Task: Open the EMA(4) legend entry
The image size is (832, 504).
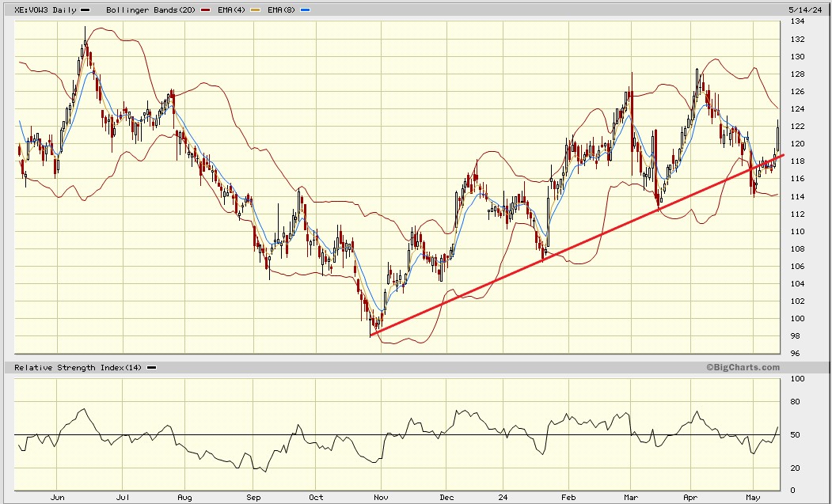Action: click(230, 11)
